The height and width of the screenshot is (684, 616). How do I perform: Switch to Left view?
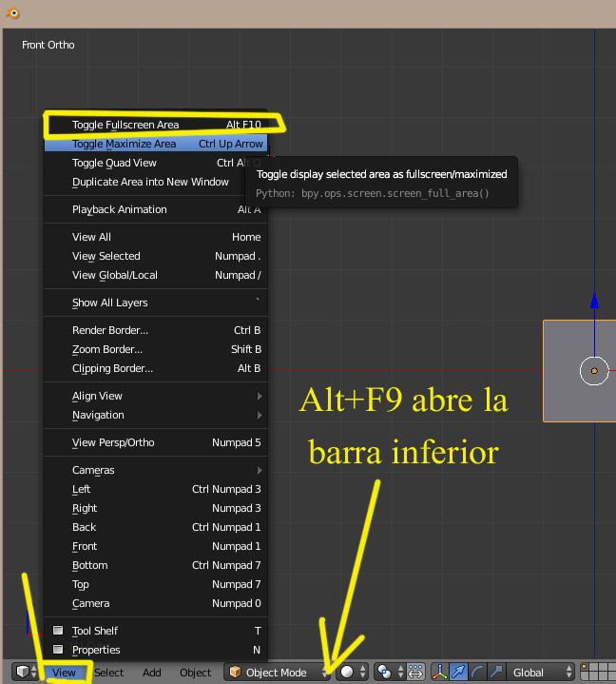pos(156,489)
